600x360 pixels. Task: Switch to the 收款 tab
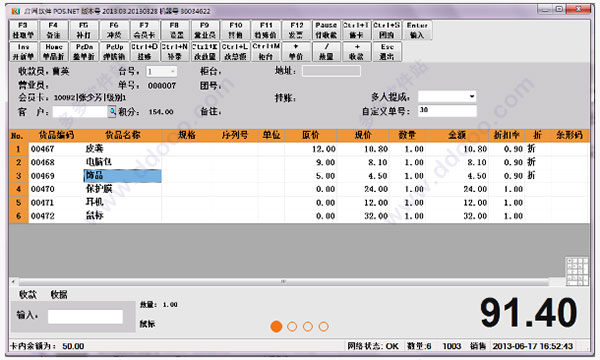click(28, 294)
